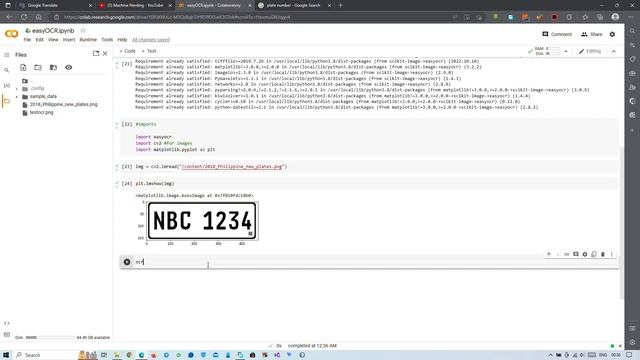
Task: Open the table of contents sidebar icon
Action: 7,55
